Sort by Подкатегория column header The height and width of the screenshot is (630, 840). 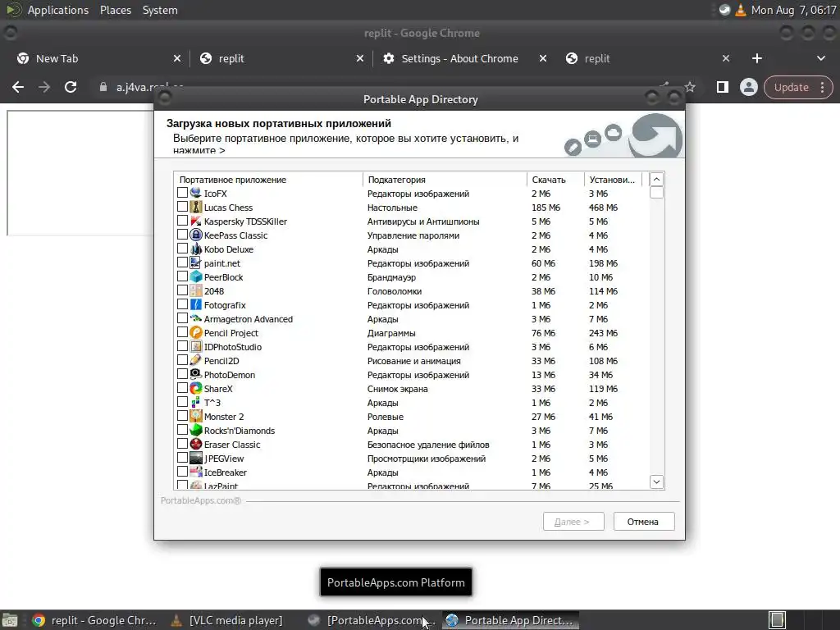[445, 180]
